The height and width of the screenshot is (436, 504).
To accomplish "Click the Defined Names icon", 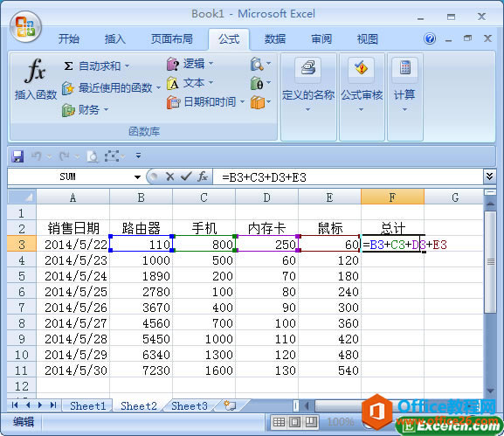I will (308, 68).
